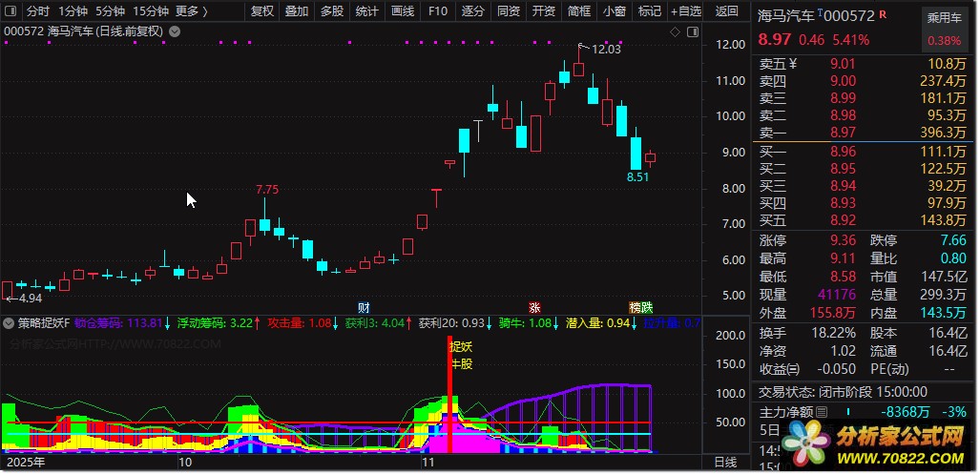Click the 买一 price 8.96
This screenshot has height=474, width=980.
click(844, 151)
